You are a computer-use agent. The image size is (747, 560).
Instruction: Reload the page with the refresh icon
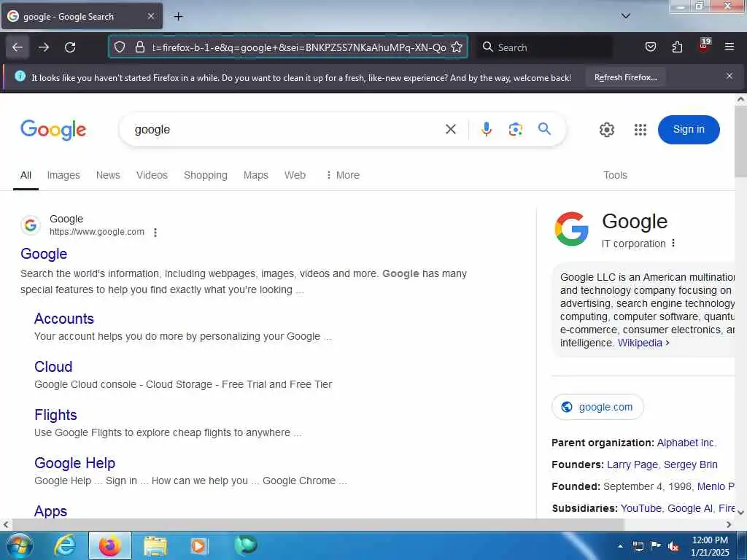pos(70,47)
